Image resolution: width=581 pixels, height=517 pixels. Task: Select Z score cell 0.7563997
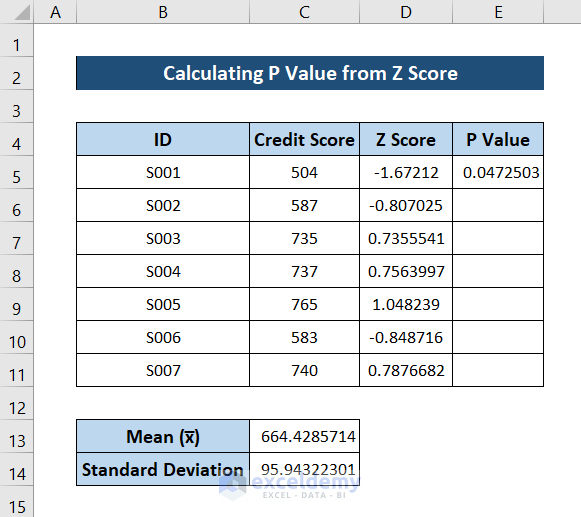point(406,271)
